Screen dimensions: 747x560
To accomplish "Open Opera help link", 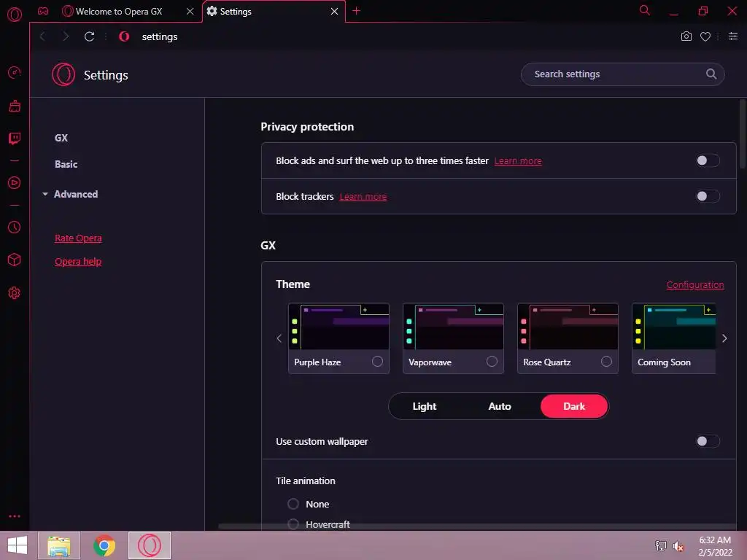I will pyautogui.click(x=78, y=262).
